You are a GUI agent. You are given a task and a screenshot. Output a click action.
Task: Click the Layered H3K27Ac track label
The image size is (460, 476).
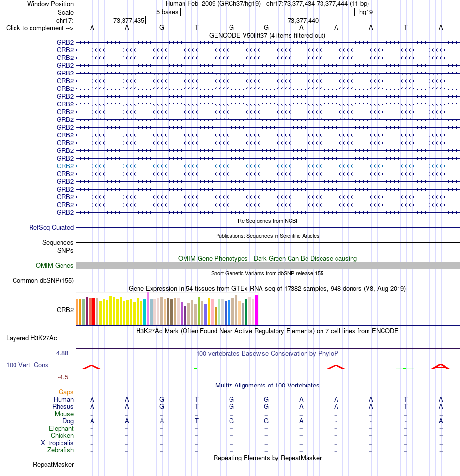(x=31, y=338)
